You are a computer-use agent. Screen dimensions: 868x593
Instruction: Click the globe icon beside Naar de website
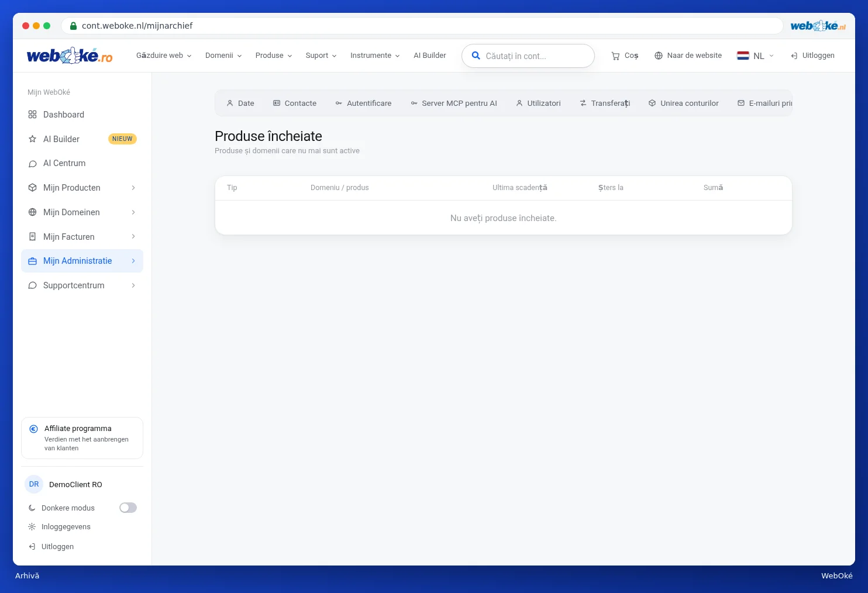click(659, 56)
